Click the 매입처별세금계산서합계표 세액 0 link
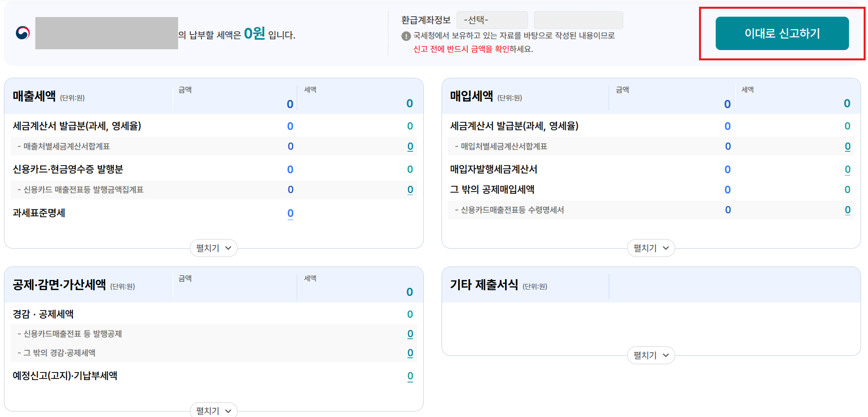868x417 pixels. (847, 146)
